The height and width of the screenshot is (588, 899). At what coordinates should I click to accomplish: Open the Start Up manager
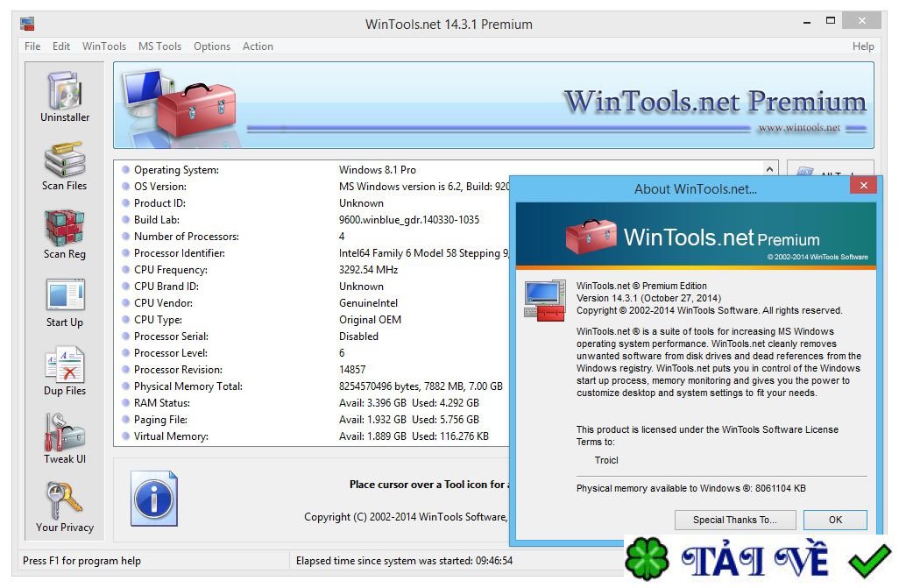pyautogui.click(x=64, y=296)
